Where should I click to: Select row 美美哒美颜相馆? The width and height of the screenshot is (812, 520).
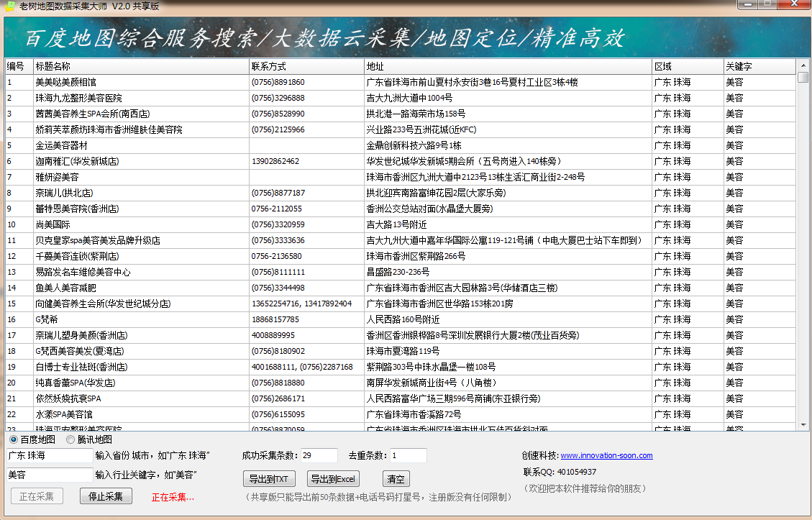pyautogui.click(x=401, y=82)
